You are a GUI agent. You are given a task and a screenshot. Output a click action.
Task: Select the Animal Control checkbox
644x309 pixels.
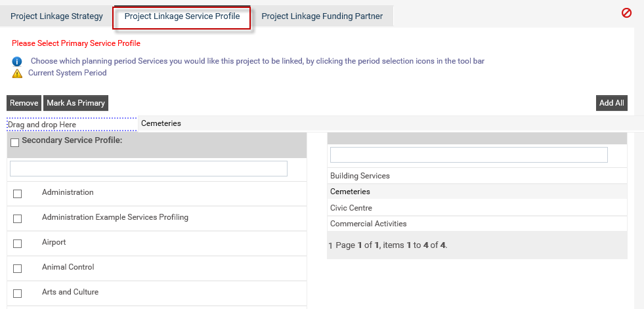(x=17, y=269)
